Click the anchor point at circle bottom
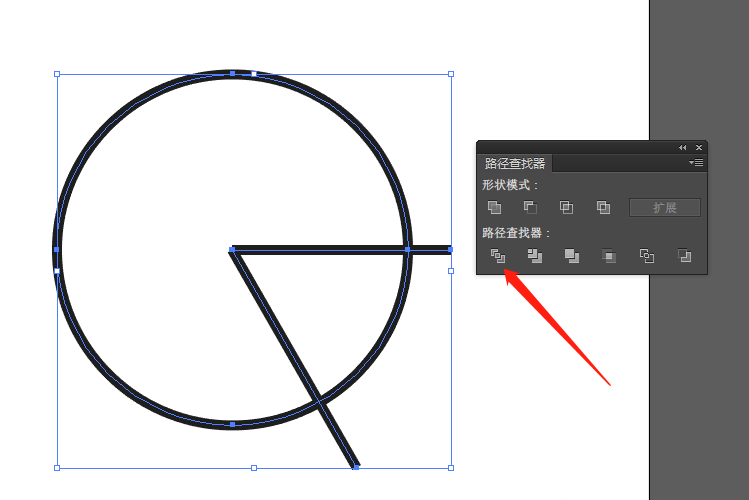This screenshot has height=500, width=749. point(233,424)
